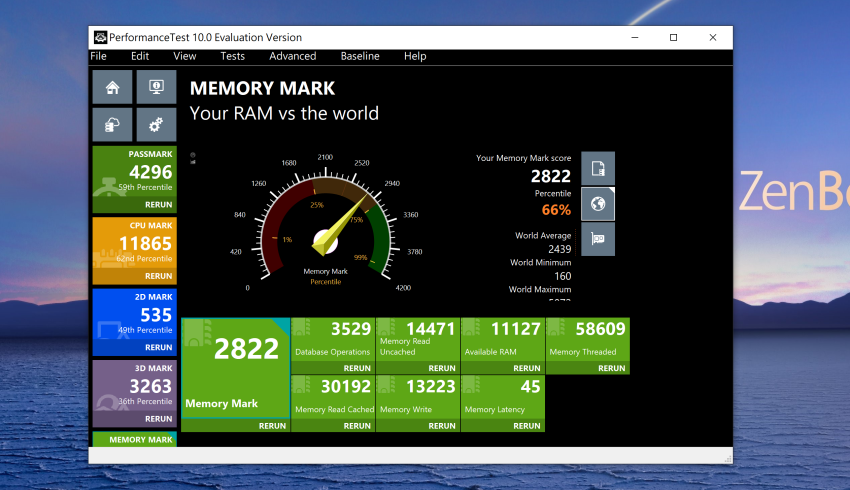The height and width of the screenshot is (490, 850).
Task: Click the World Minimum 160 value
Action: [x=563, y=276]
